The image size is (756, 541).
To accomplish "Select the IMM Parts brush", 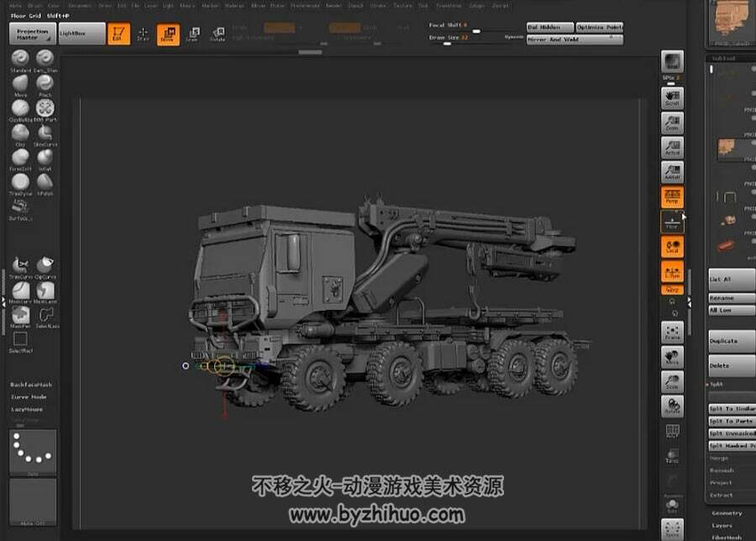I will 45,108.
